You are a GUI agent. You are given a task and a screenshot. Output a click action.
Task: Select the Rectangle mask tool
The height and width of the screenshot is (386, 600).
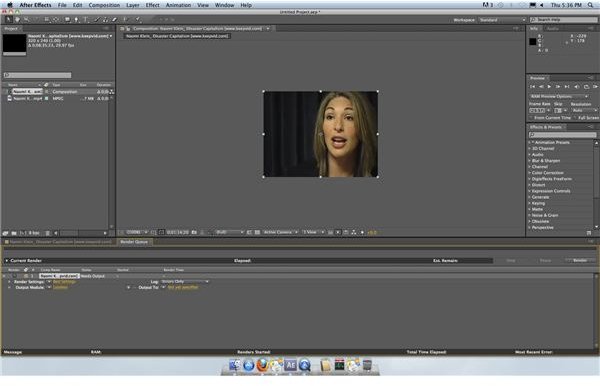[x=67, y=20]
